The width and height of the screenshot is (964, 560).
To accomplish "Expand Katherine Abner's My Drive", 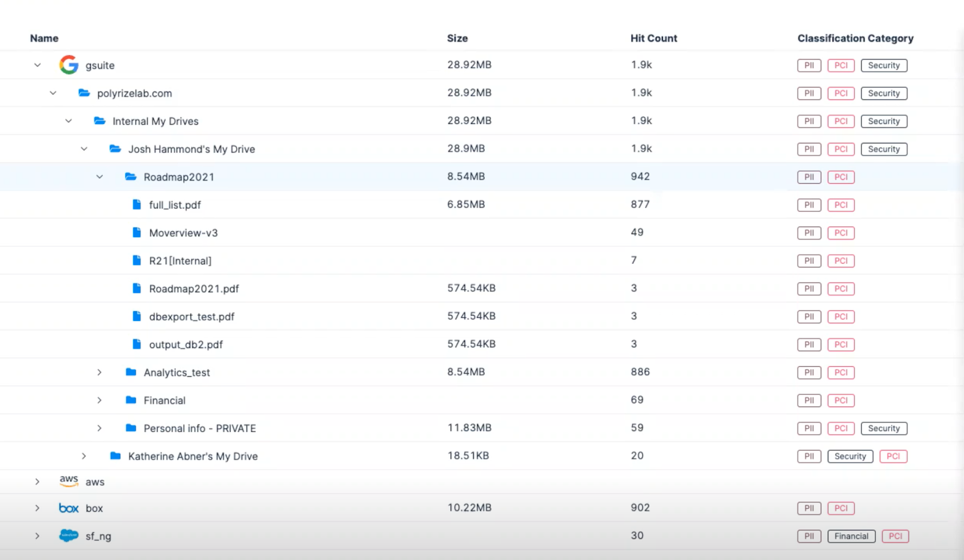I will 84,456.
